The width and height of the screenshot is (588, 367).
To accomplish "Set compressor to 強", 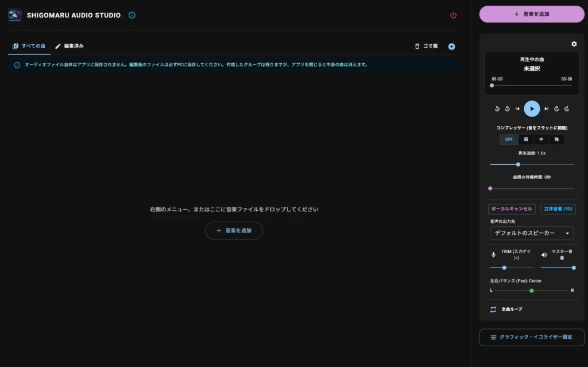I will (x=556, y=139).
